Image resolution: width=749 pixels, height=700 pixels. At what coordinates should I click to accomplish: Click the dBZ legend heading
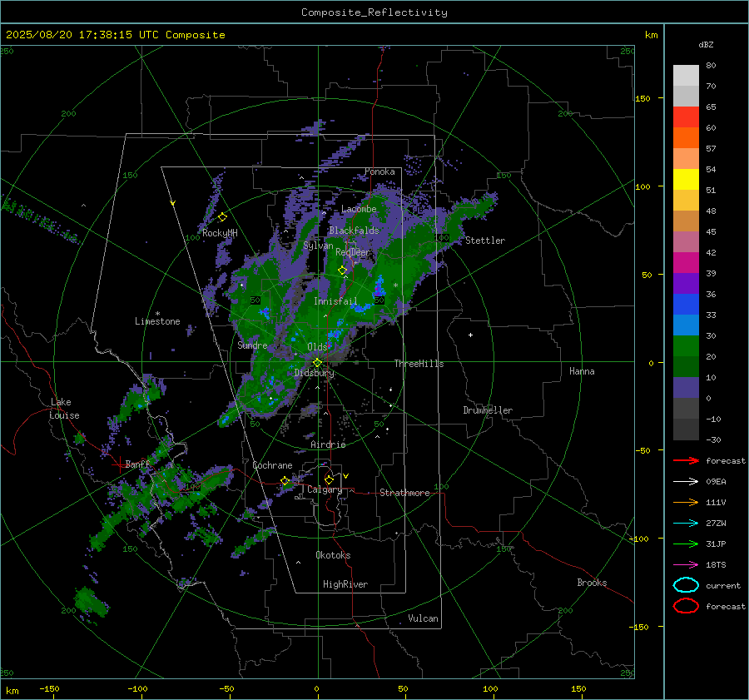click(x=706, y=44)
